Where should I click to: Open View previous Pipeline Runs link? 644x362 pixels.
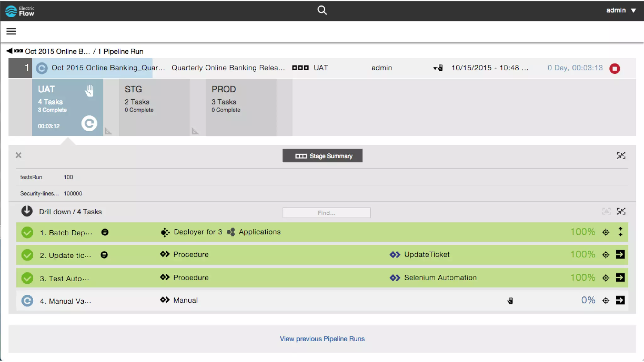click(x=322, y=339)
